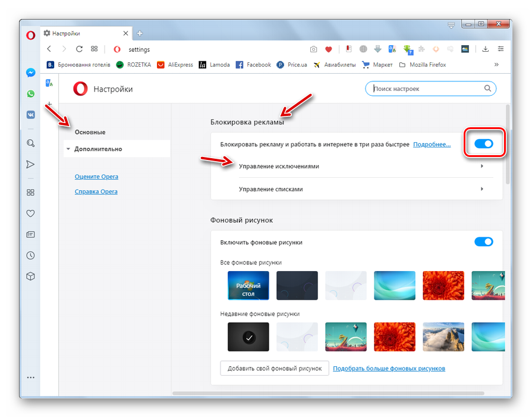
Task: Open the tab menu icon in title bar
Action: (x=451, y=26)
